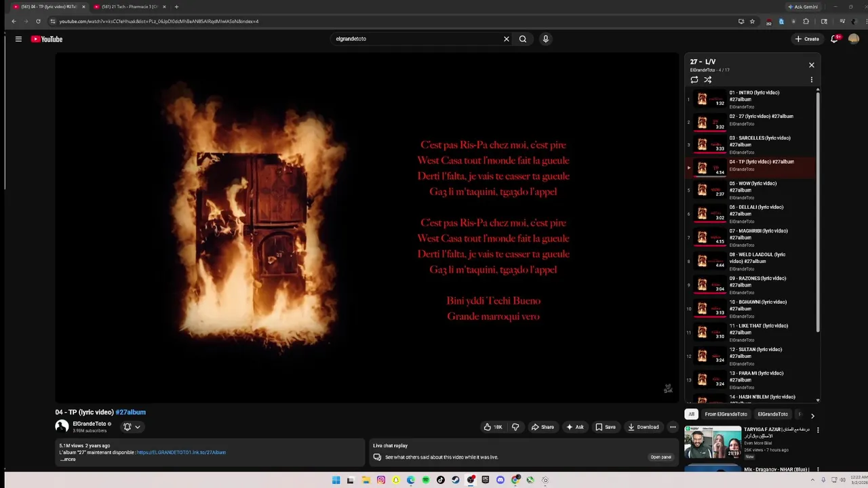The width and height of the screenshot is (868, 488).
Task: Play 03 - SARCELLES lyric video
Action: coord(751,145)
